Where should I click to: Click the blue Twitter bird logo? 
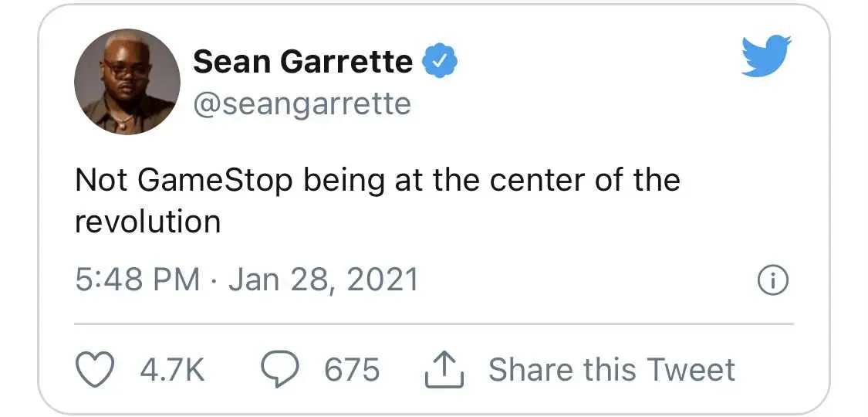click(x=766, y=56)
